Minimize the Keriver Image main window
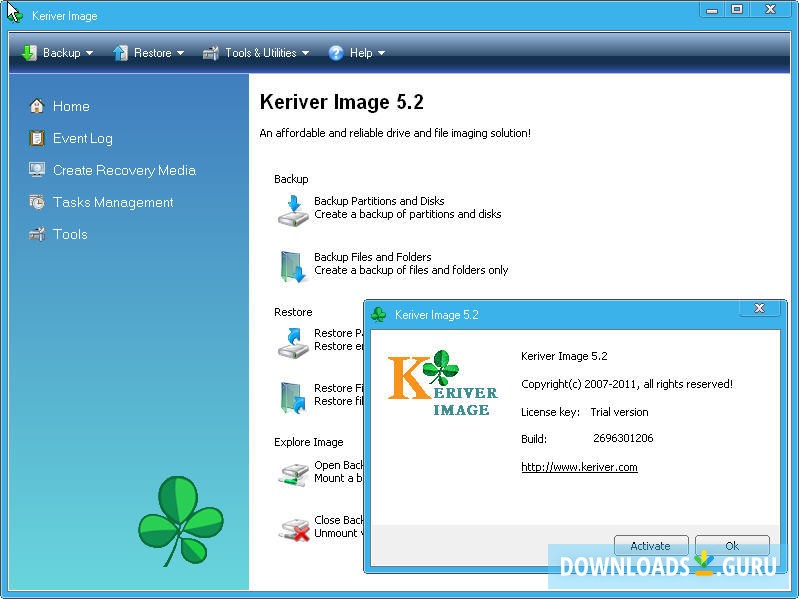 pyautogui.click(x=712, y=9)
